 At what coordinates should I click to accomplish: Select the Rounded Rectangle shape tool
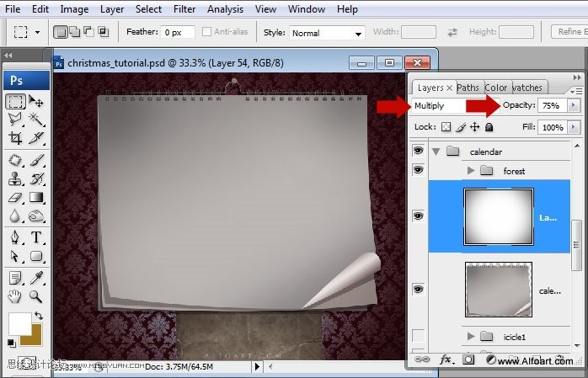point(36,256)
